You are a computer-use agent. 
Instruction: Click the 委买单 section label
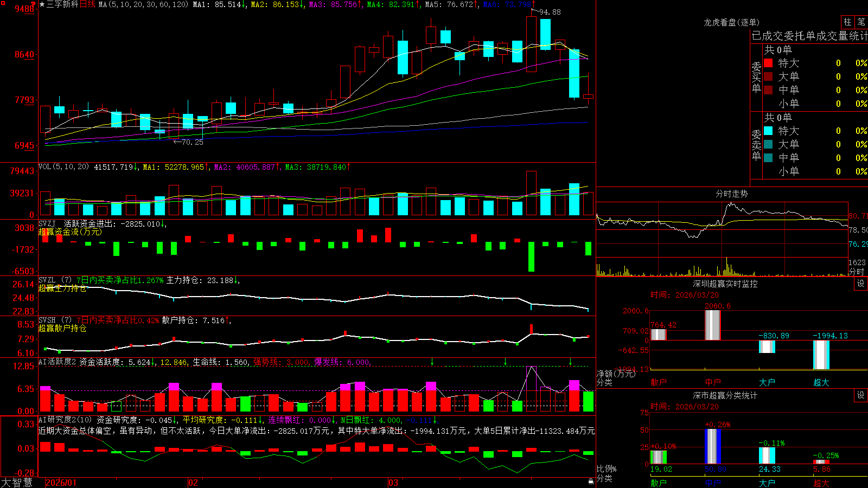pyautogui.click(x=756, y=77)
